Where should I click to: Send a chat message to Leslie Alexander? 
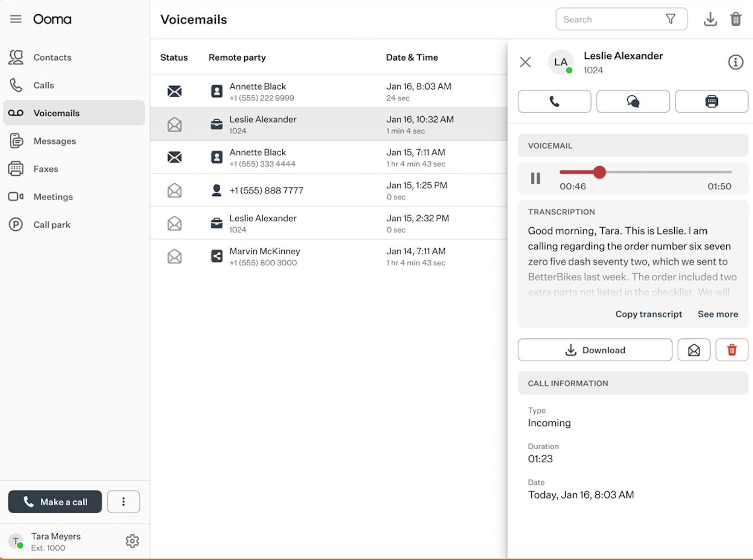click(633, 101)
